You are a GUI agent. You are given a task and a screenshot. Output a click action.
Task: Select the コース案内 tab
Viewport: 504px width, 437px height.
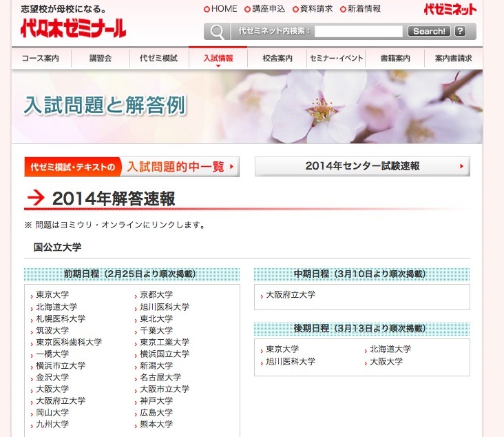41,59
